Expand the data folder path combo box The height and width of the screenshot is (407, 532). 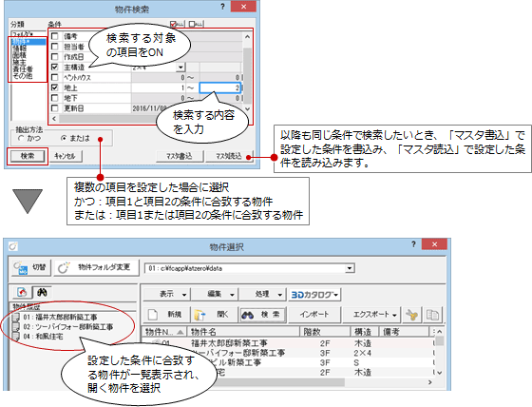pos(350,268)
